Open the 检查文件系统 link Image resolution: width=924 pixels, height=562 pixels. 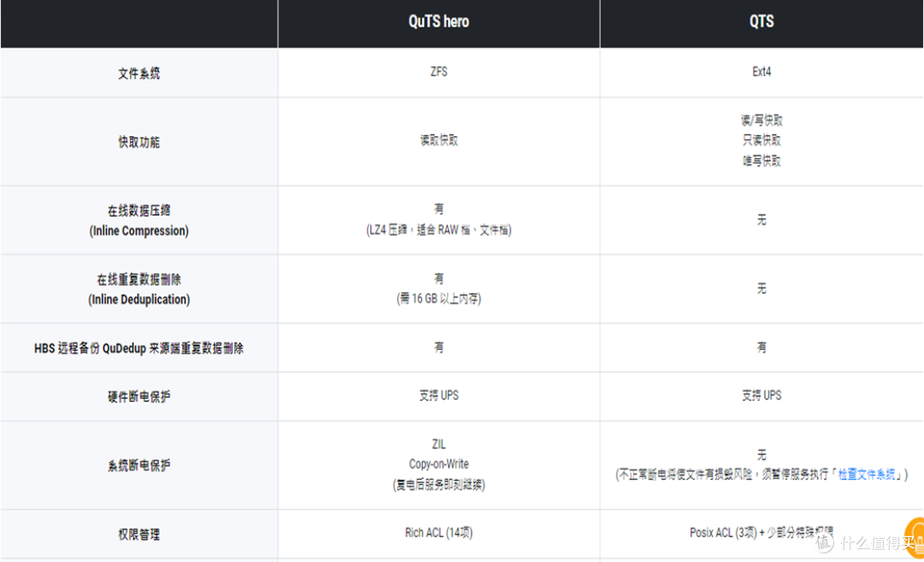click(x=866, y=474)
